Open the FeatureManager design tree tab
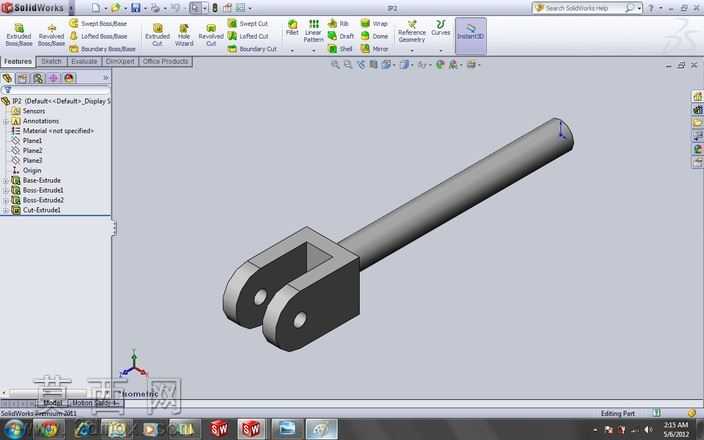 [x=7, y=78]
